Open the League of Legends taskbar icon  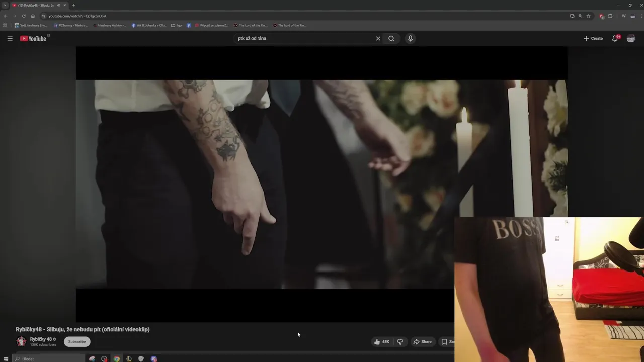coord(129,359)
